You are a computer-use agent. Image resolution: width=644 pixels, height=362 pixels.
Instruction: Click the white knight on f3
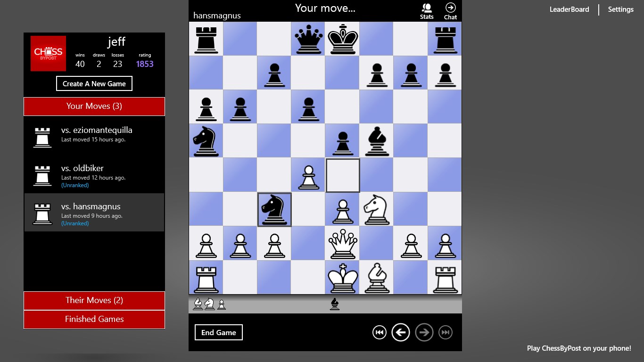point(377,209)
